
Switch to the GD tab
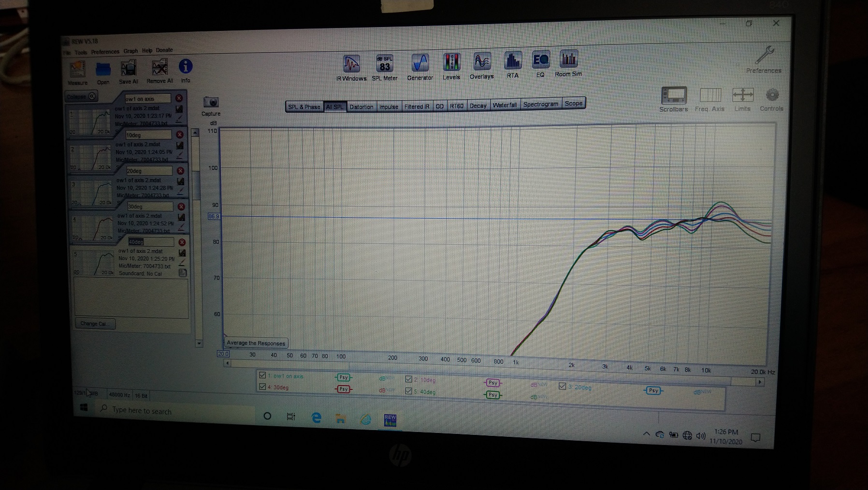click(439, 106)
